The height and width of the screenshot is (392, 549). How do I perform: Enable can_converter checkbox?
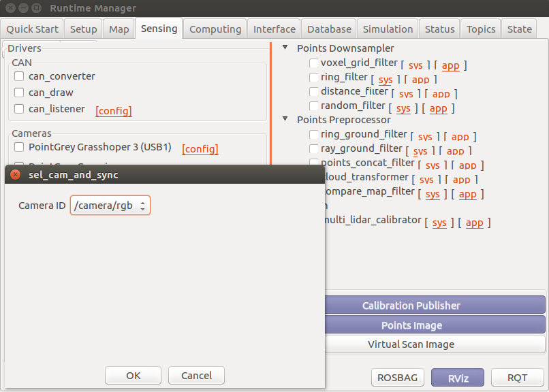point(19,76)
